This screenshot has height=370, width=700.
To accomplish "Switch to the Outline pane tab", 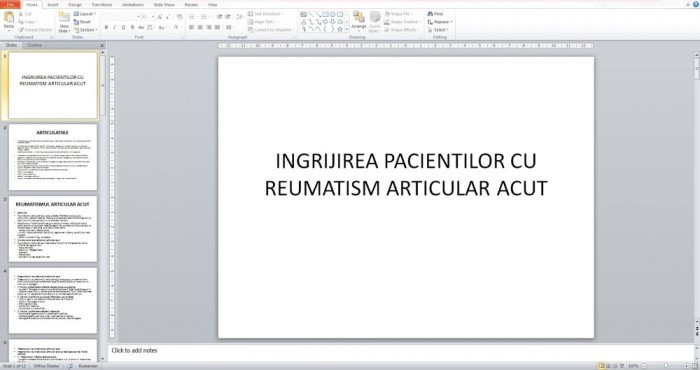I will point(34,46).
